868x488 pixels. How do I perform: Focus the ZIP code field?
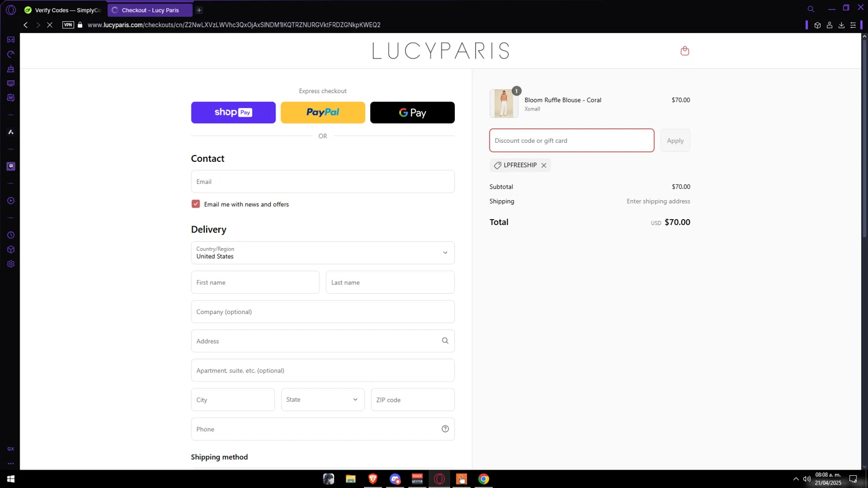tap(413, 400)
